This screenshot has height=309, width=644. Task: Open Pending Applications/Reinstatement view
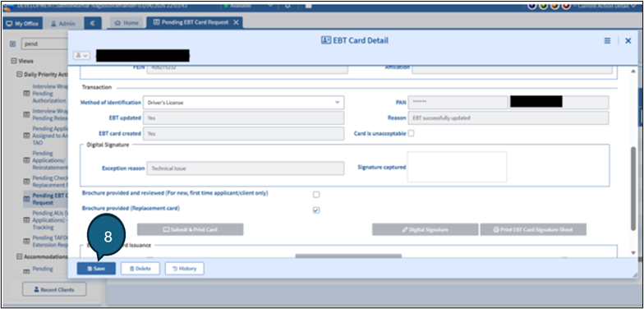pos(49,160)
